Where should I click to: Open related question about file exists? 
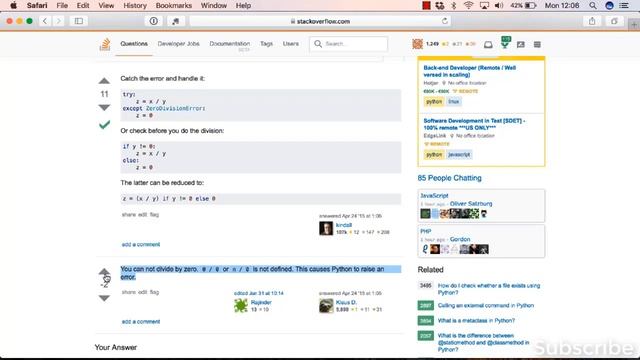click(489, 289)
